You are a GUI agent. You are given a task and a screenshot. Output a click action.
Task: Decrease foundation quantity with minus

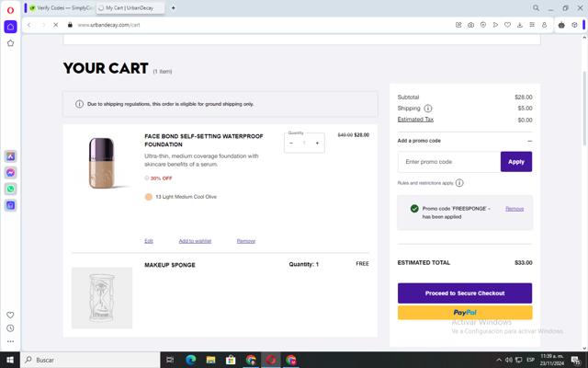291,144
